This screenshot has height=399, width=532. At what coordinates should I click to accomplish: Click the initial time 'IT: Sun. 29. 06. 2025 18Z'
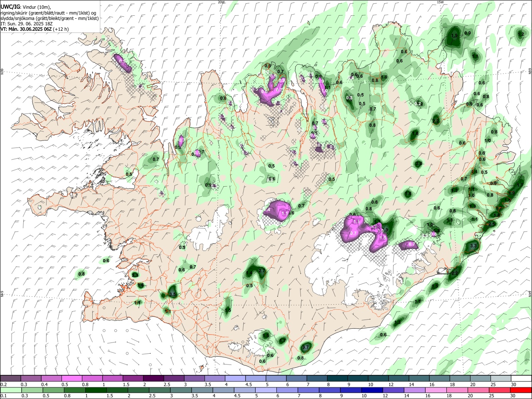pyautogui.click(x=26, y=24)
